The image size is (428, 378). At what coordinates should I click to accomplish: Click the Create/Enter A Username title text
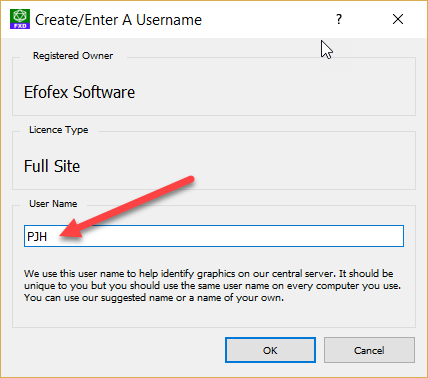(x=118, y=20)
